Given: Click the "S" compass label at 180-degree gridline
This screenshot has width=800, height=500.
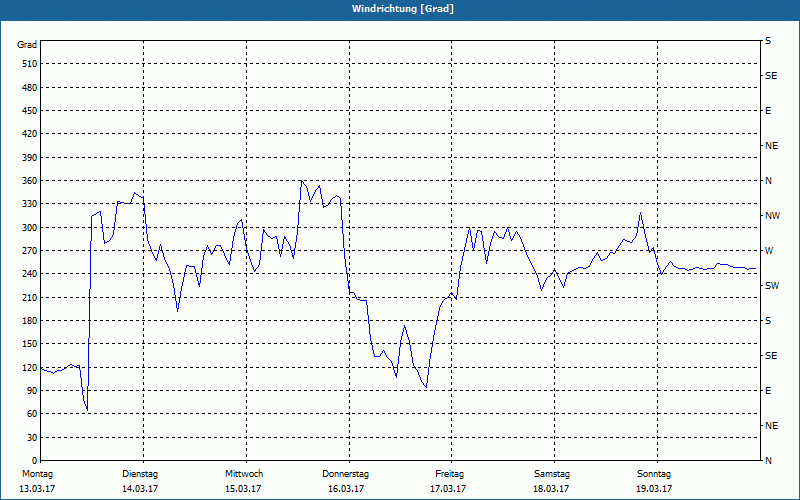Looking at the screenshot, I should click(x=768, y=320).
